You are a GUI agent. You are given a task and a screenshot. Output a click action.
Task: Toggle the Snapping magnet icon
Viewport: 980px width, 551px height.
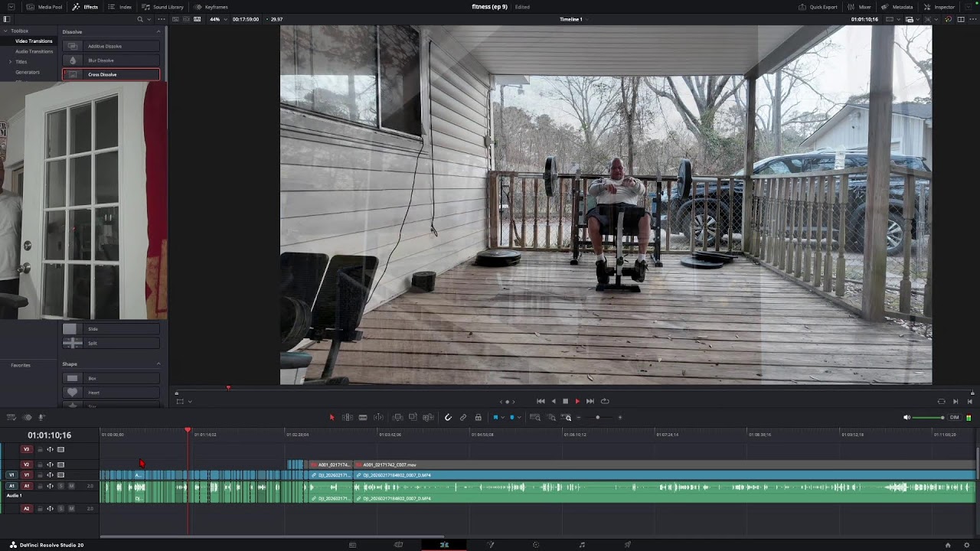448,417
